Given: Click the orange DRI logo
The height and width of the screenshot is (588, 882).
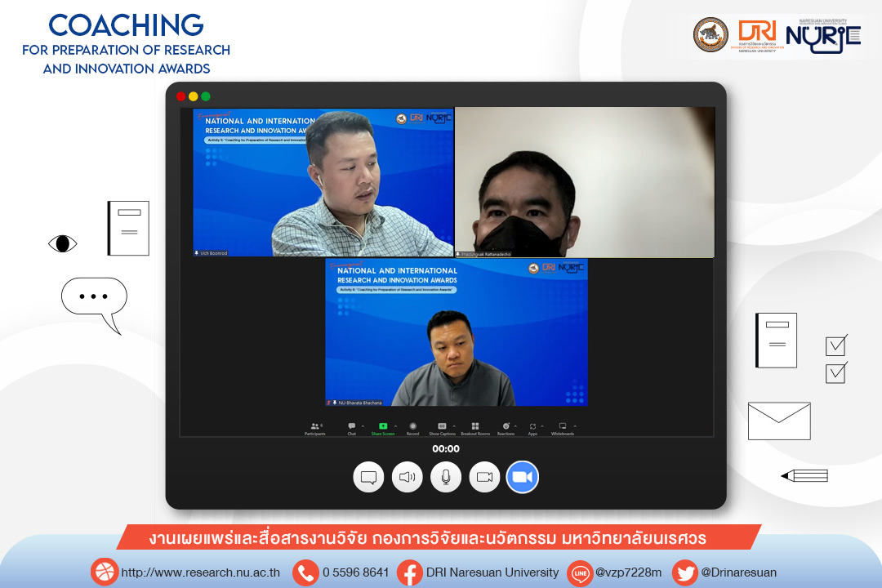Looking at the screenshot, I should click(x=757, y=35).
